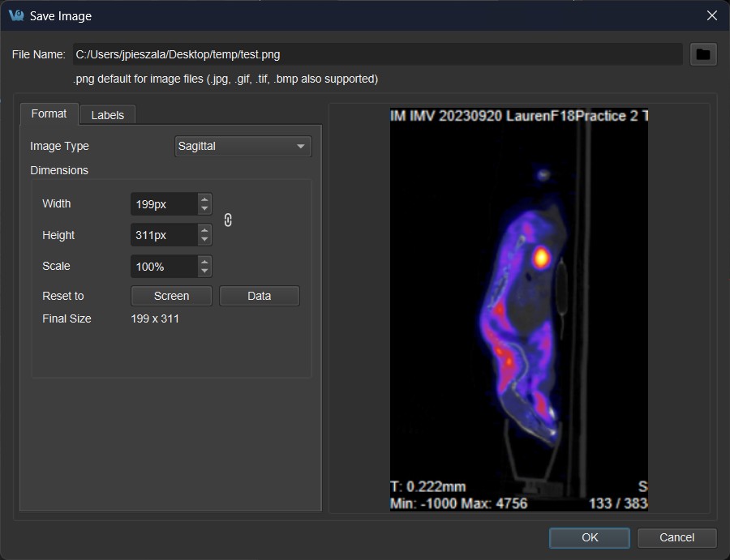
Task: Select the Format tab
Action: click(x=49, y=114)
